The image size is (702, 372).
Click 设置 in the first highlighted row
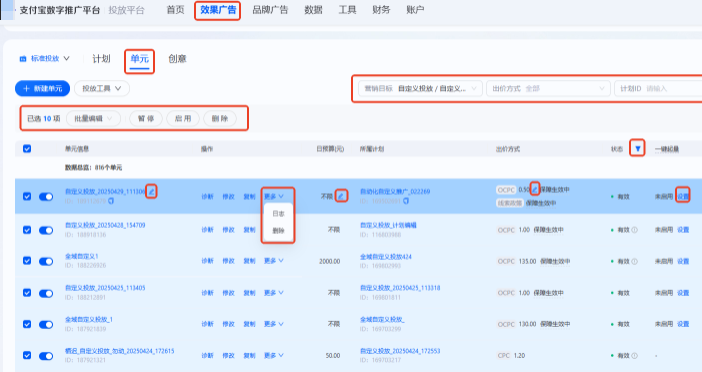[x=683, y=197]
